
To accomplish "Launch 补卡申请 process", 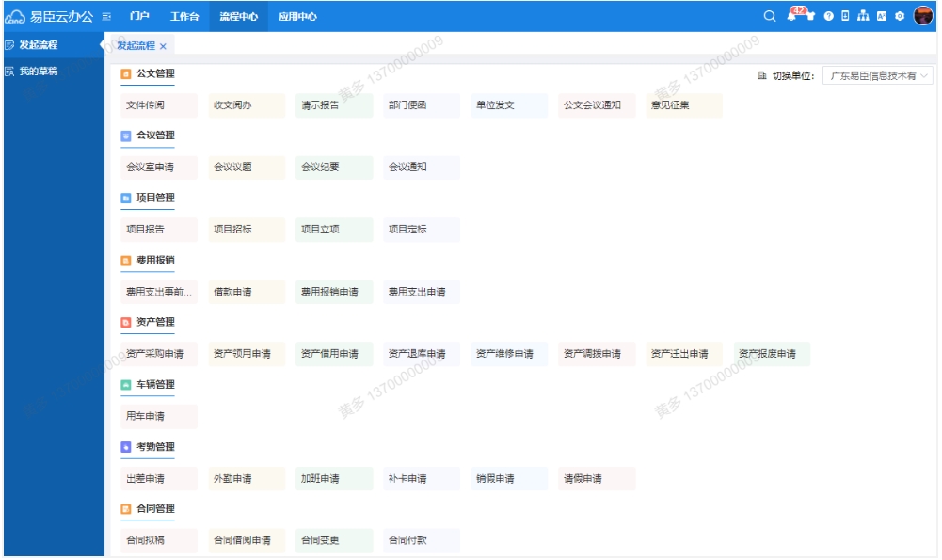I will (422, 479).
